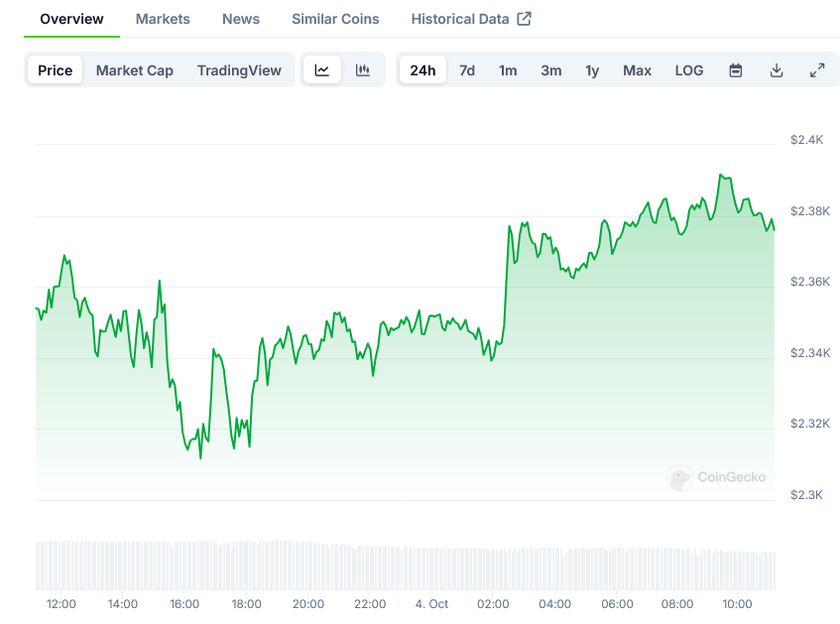Enable LOG scale on chart
This screenshot has height=624, width=840.
[x=689, y=70]
